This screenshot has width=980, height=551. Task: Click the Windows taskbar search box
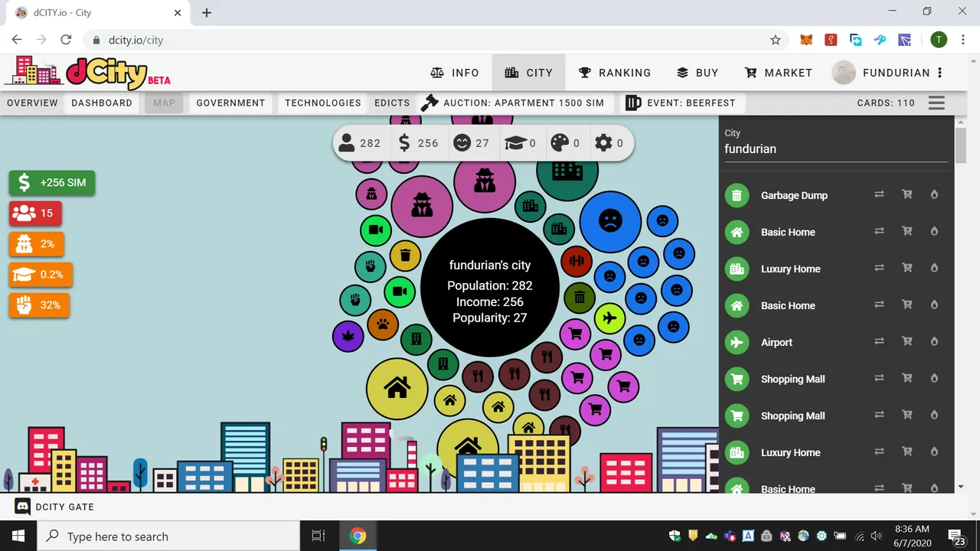click(168, 536)
